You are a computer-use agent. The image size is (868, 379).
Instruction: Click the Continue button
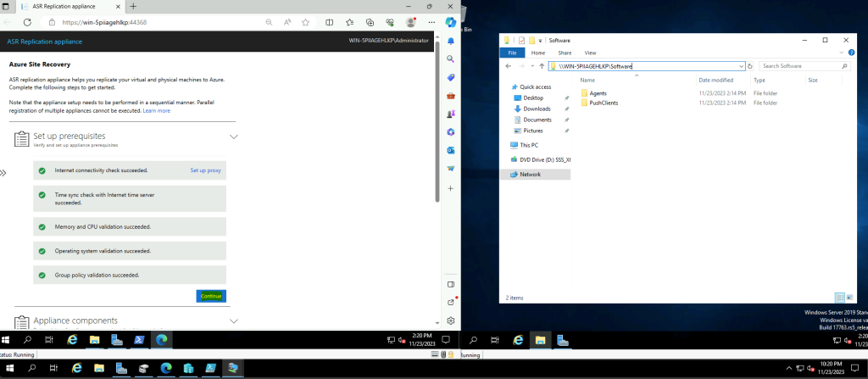(211, 296)
